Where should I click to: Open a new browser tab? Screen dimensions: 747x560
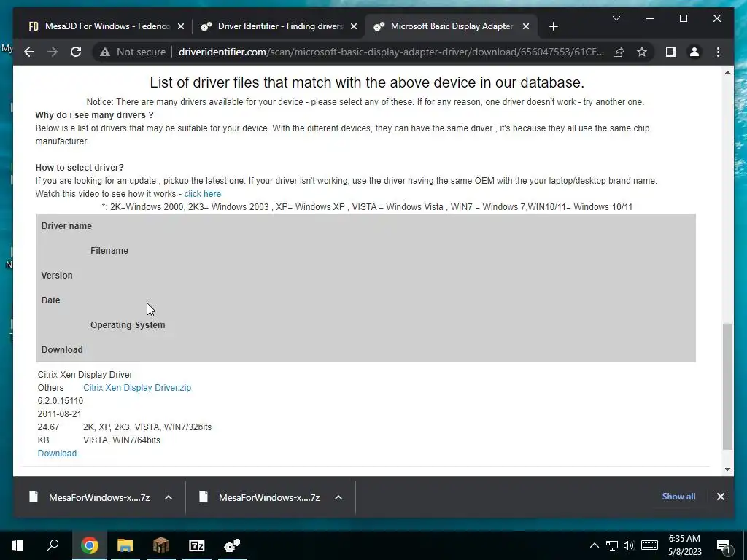pyautogui.click(x=553, y=27)
